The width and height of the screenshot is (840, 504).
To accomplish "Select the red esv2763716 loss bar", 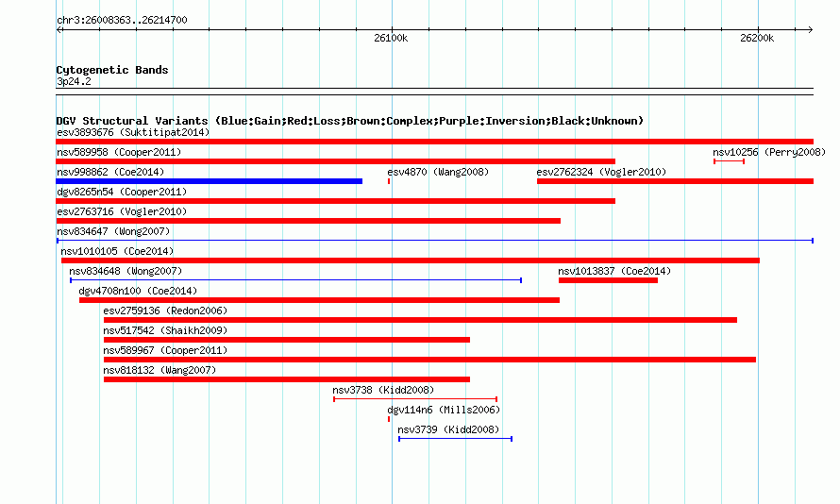I will tap(308, 221).
